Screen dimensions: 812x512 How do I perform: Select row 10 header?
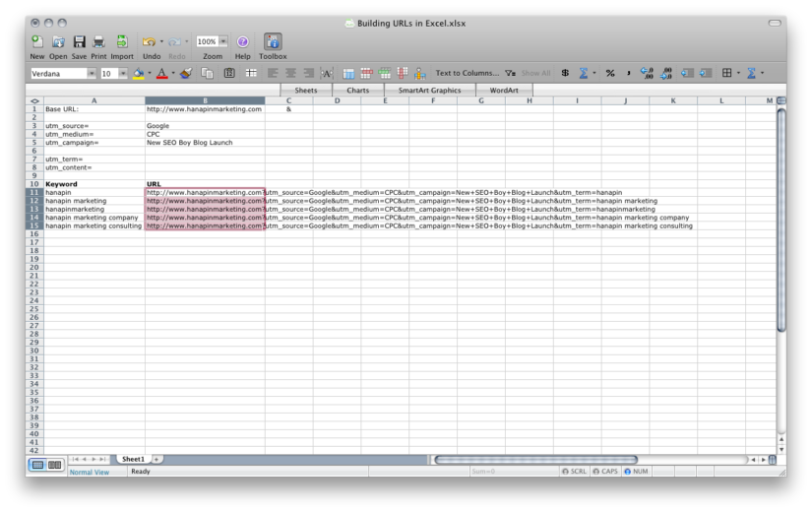click(34, 184)
